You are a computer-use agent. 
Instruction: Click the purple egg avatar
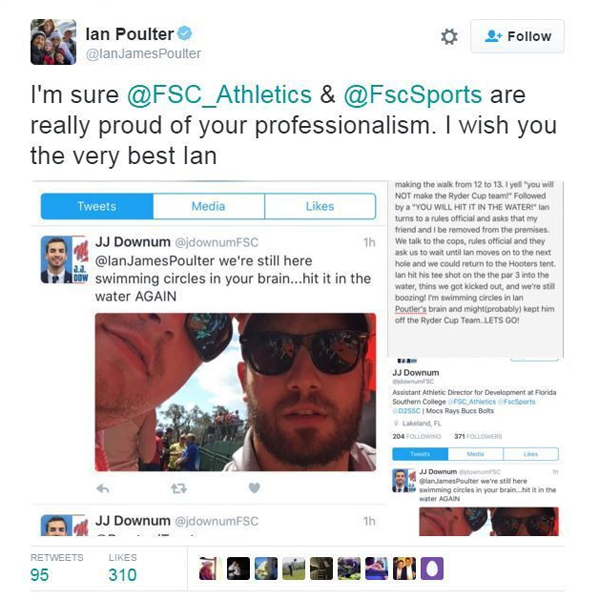click(x=432, y=569)
